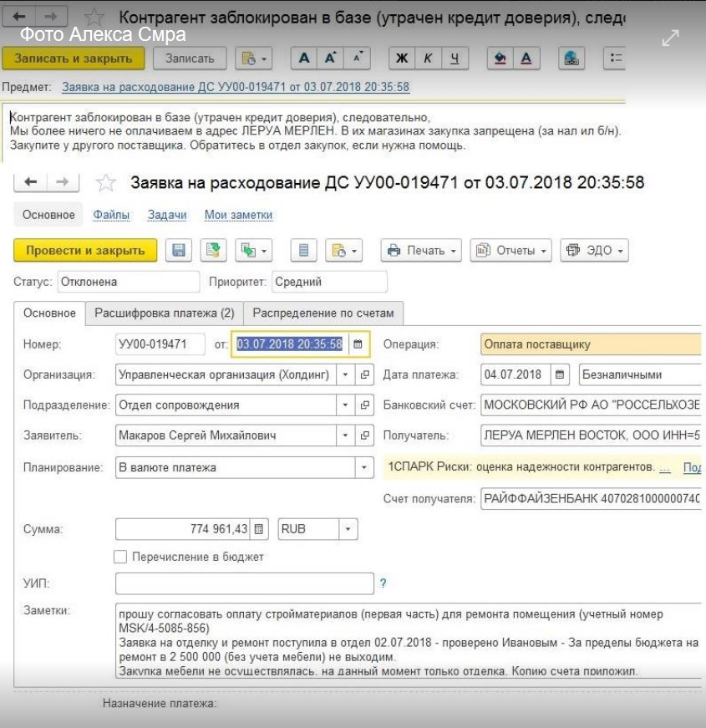Open the 'create based on' dropdown icon
The height and width of the screenshot is (728, 706).
253,250
